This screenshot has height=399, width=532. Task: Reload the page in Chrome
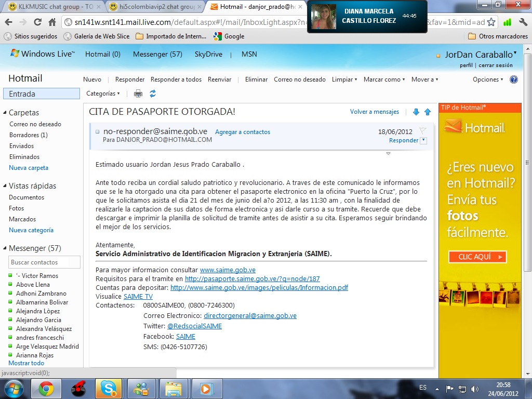(37, 22)
